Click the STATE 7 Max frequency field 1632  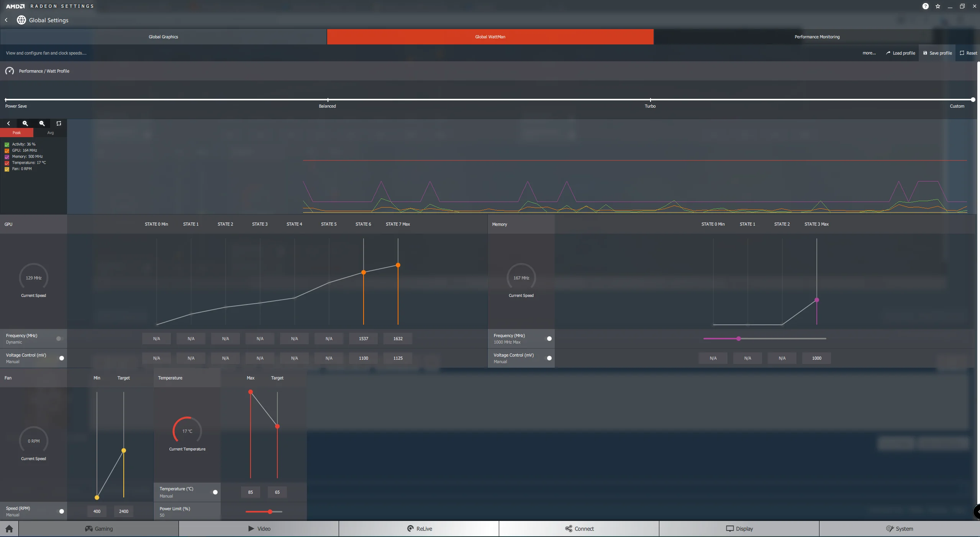pyautogui.click(x=398, y=339)
